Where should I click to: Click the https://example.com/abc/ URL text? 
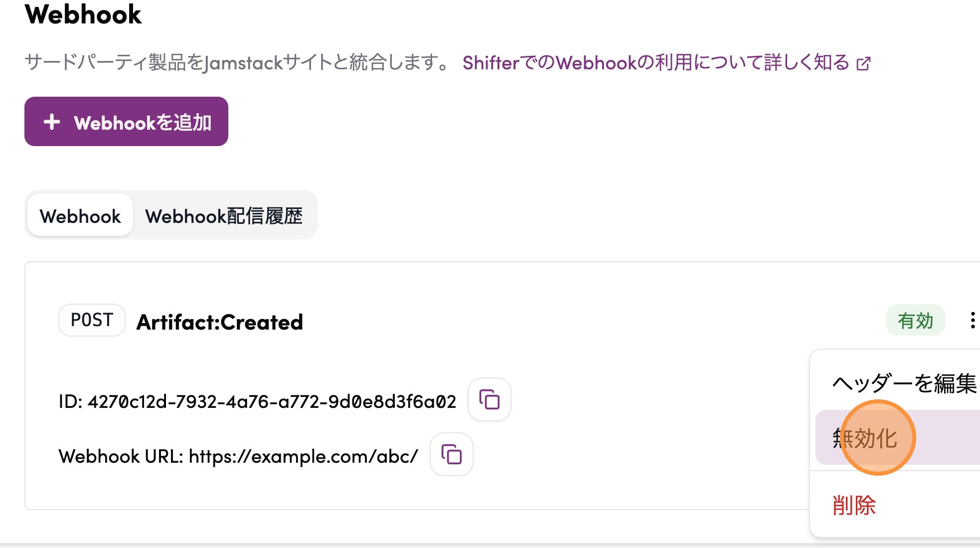pos(303,456)
